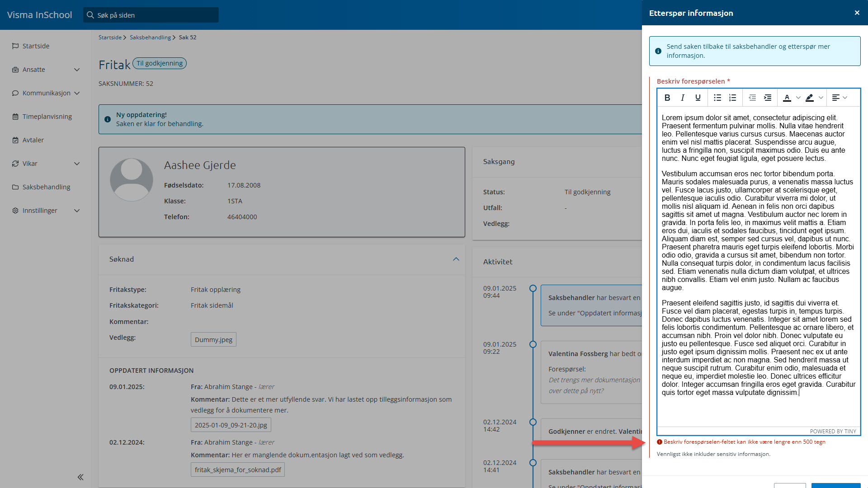Open the Timeplanvisning sidebar item
Screen dimensions: 868x488
point(47,117)
